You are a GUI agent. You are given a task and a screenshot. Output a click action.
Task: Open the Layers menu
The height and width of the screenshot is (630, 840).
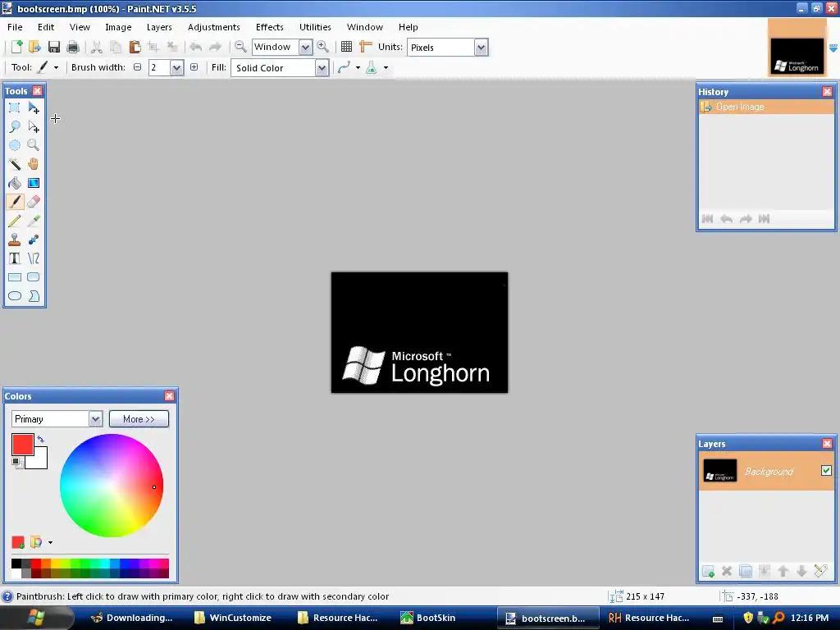click(x=160, y=27)
